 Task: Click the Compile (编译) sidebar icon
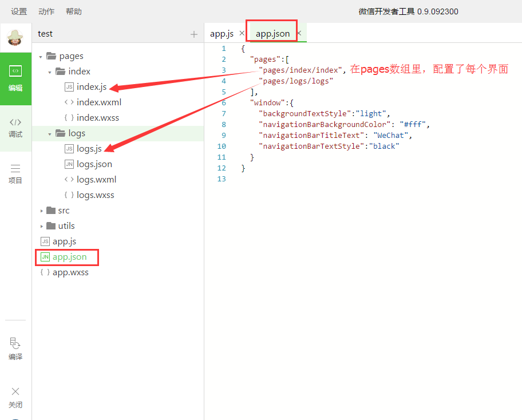pos(15,348)
